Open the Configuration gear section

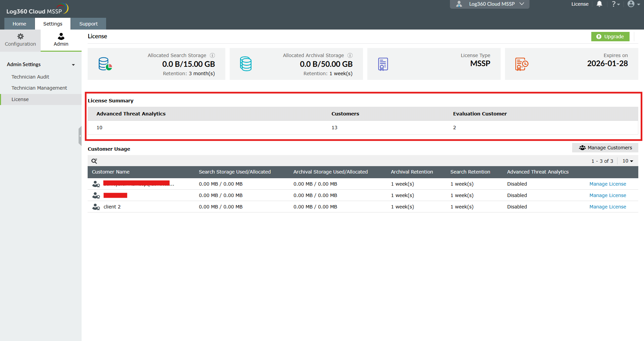[x=20, y=40]
